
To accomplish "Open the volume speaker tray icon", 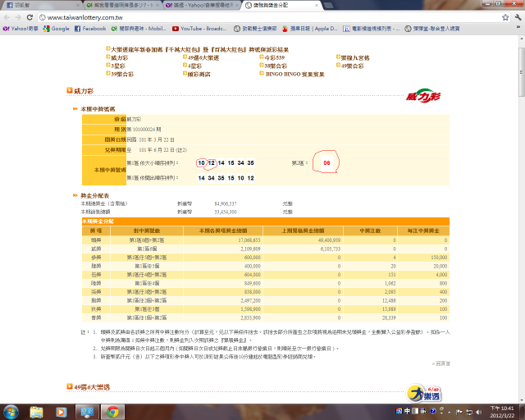I will coord(479,412).
